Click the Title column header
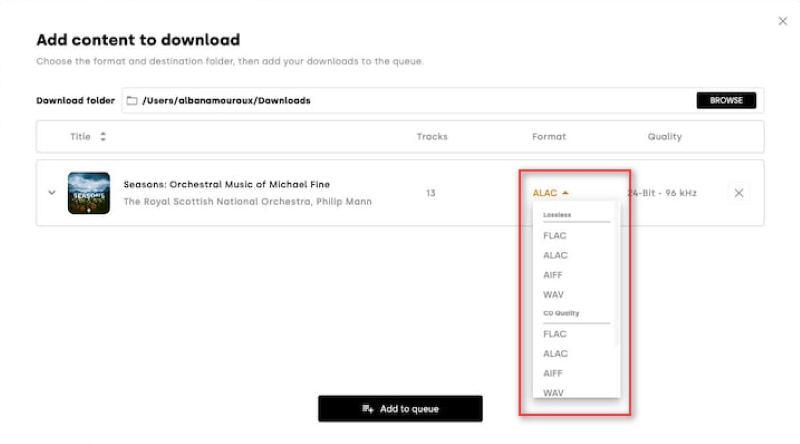The image size is (800, 444). click(80, 136)
